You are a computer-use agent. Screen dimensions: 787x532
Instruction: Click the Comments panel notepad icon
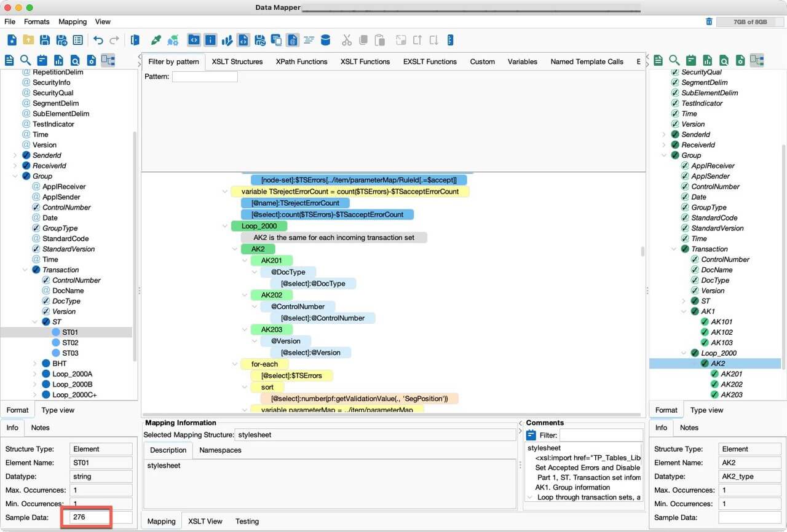531,435
